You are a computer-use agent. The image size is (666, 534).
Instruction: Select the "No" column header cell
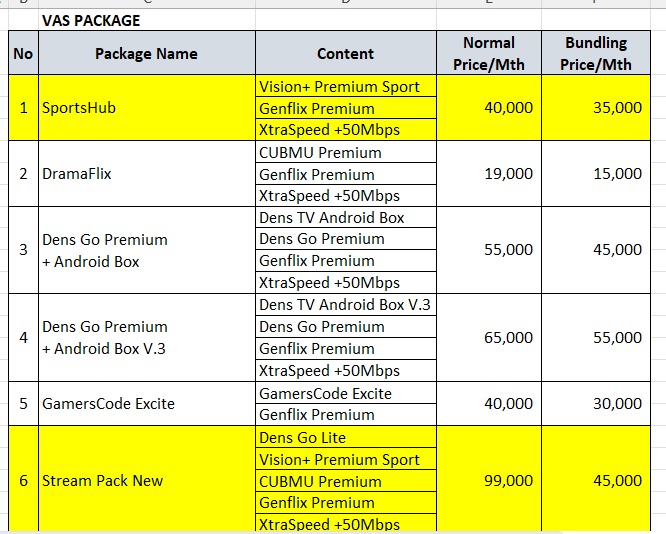(22, 53)
